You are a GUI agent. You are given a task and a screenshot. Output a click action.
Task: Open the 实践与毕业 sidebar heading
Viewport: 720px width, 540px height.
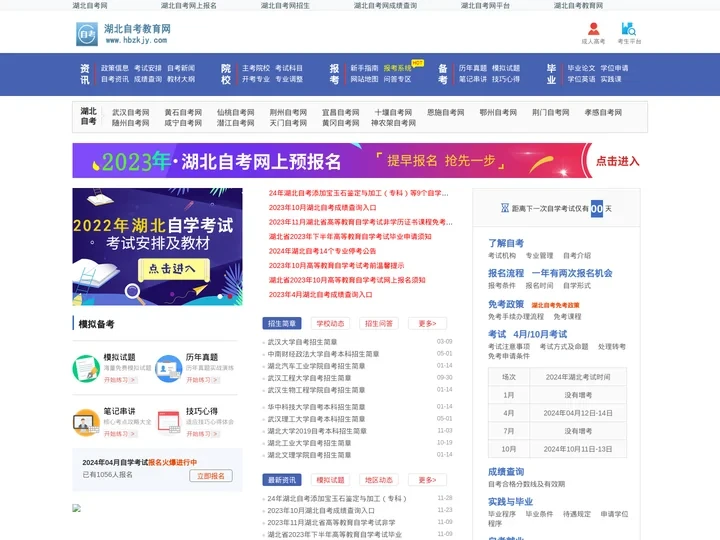(510, 501)
